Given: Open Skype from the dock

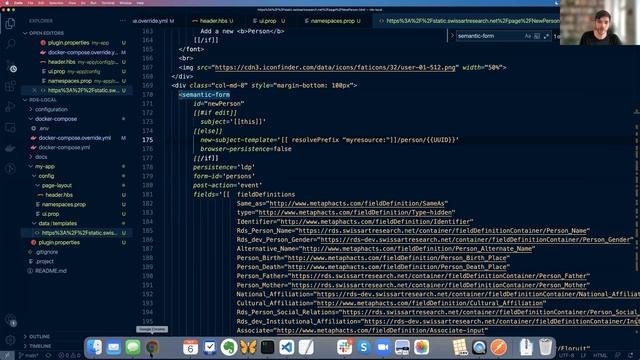Looking at the screenshot, I should tap(364, 347).
